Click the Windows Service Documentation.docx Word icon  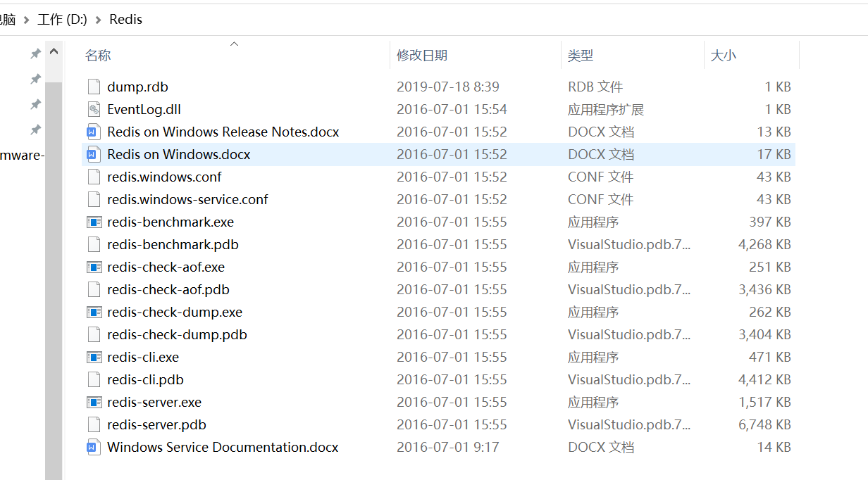pos(94,447)
